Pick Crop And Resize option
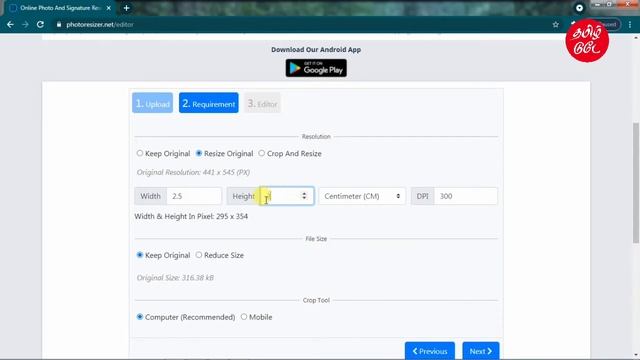The width and height of the screenshot is (640, 360). pos(262,153)
